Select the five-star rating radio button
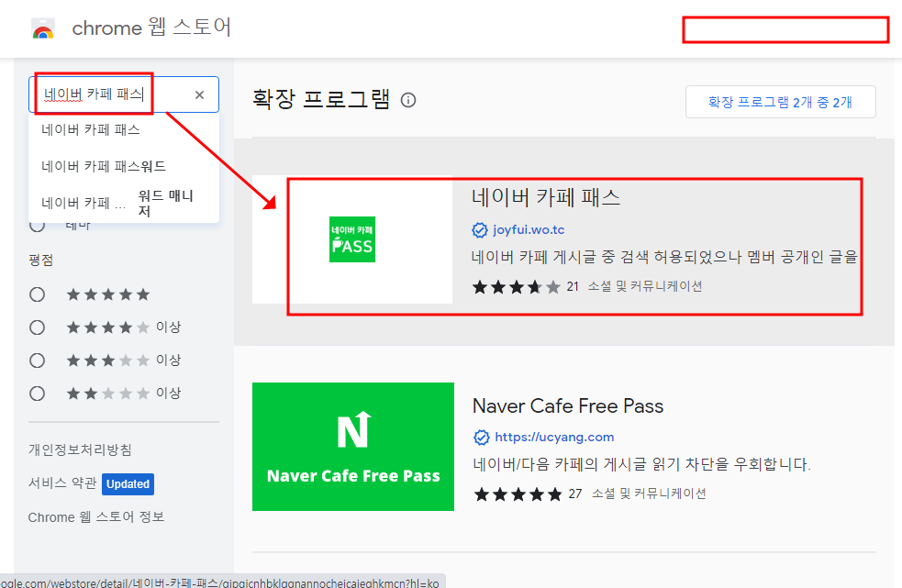 tap(38, 294)
